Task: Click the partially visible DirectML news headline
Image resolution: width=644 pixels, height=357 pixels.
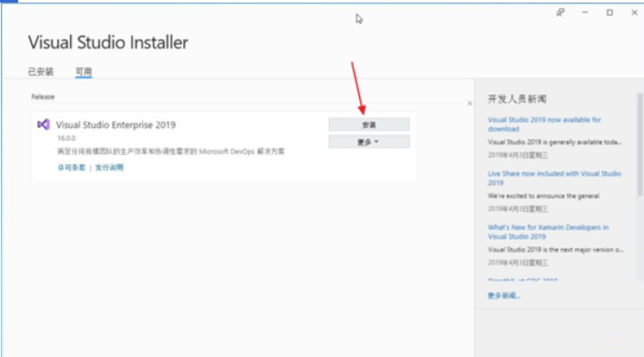Action: point(522,280)
